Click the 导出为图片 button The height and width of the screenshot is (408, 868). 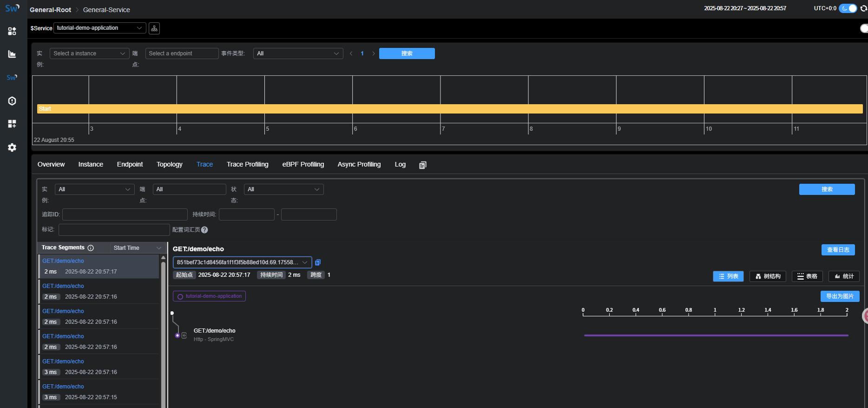pos(840,296)
